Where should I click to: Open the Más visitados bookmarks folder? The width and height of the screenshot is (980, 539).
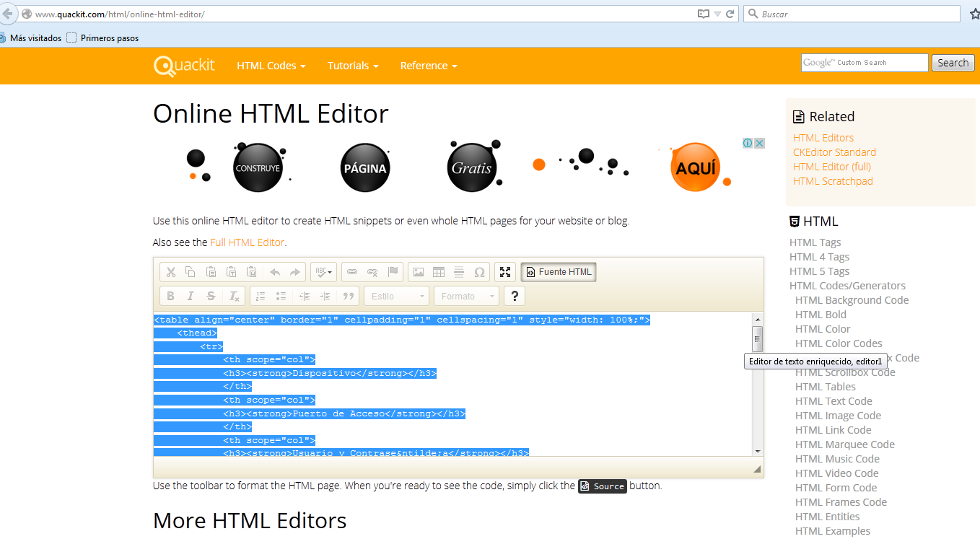30,38
